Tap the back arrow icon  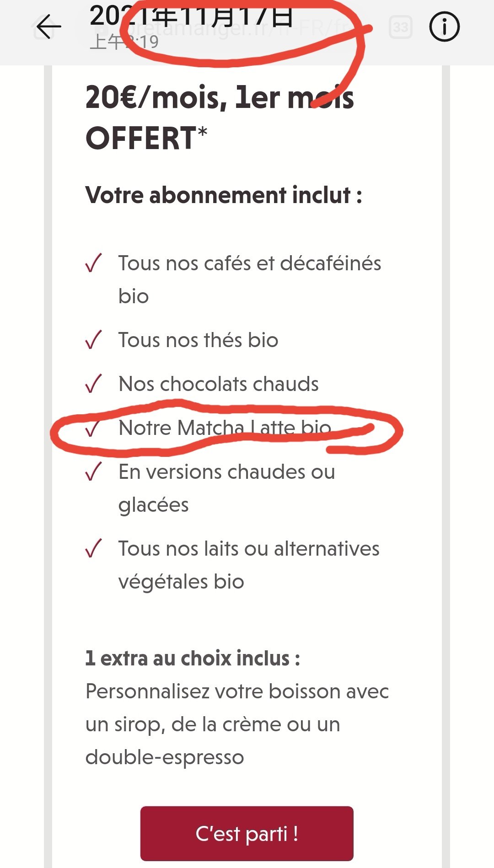pos(48,27)
